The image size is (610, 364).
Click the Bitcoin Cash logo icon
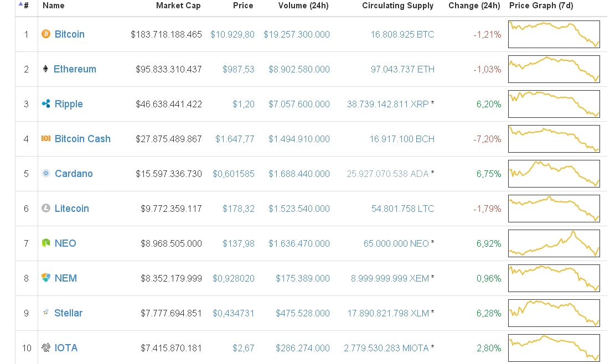point(46,138)
